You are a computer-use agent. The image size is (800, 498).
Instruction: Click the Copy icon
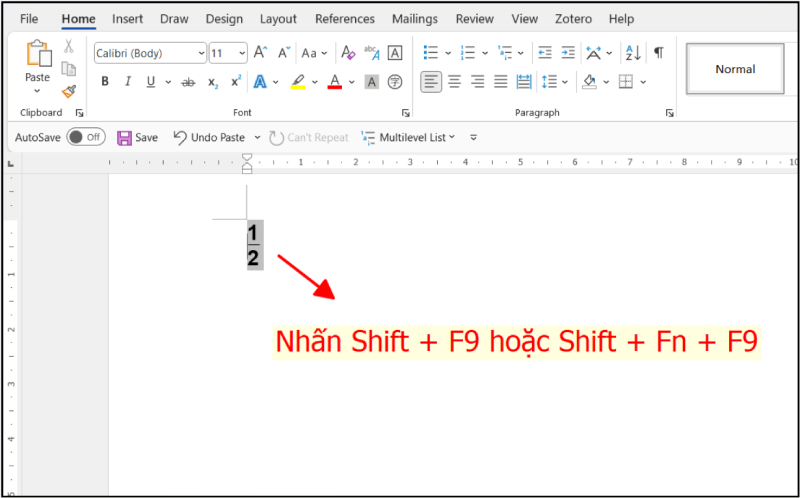pyautogui.click(x=68, y=68)
